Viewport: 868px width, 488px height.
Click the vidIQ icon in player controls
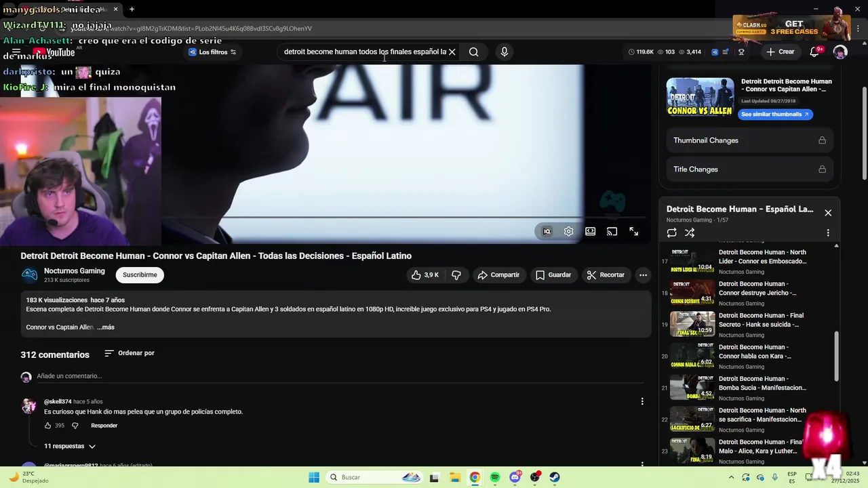[x=547, y=232]
